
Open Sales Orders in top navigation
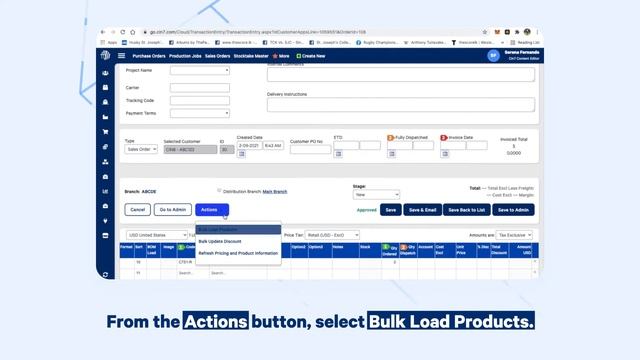coord(218,56)
